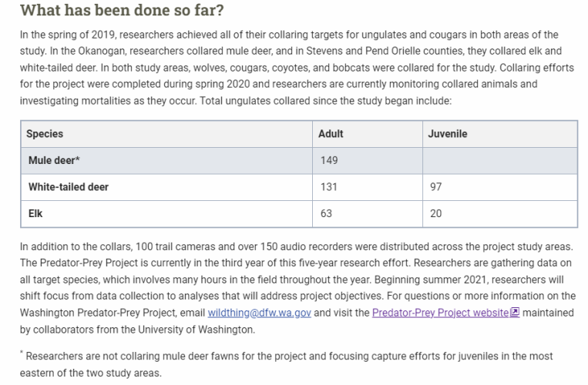Click the wildthing@dfw.wa.gov email link

(x=260, y=313)
